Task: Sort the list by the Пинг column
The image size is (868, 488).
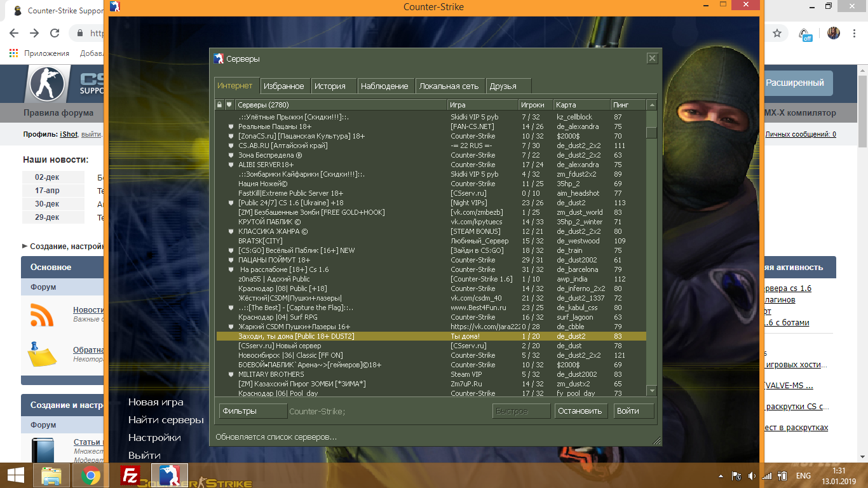Action: (x=628, y=105)
